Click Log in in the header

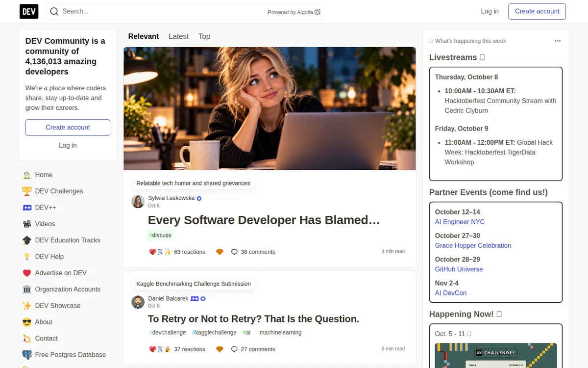pos(490,11)
